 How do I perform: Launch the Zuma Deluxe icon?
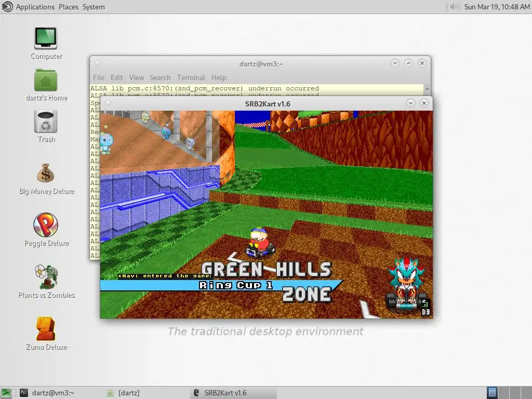click(46, 328)
